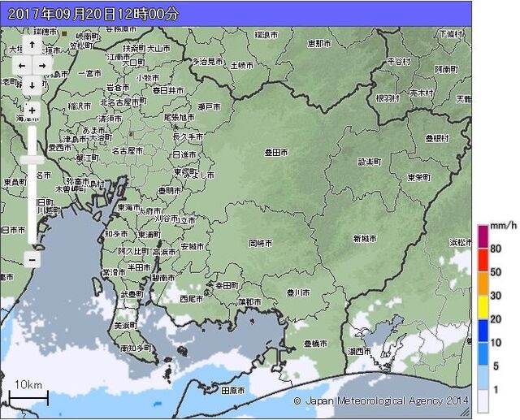
Task: Zoom in with the plus button
Action: tap(32, 110)
